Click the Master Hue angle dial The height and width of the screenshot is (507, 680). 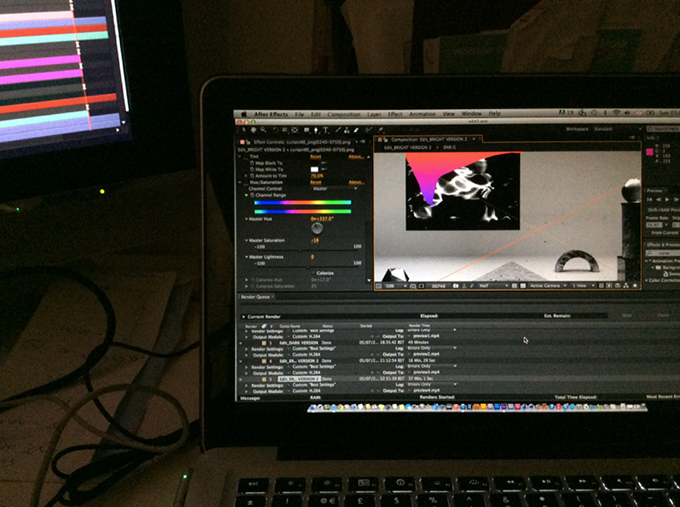pyautogui.click(x=317, y=227)
